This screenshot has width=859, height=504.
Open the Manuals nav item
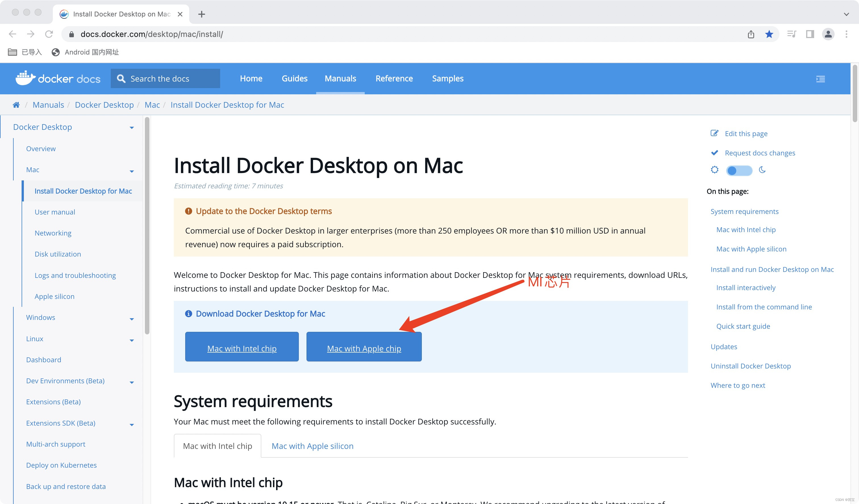[340, 78]
